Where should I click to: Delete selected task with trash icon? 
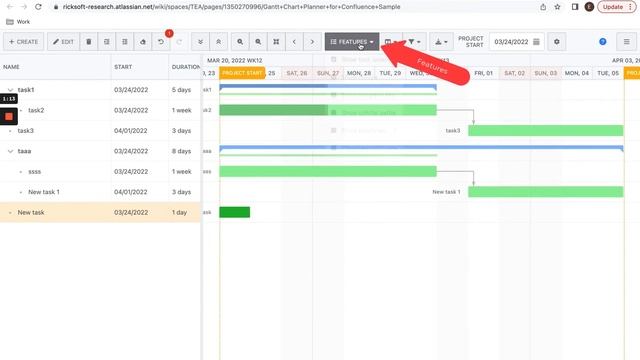pyautogui.click(x=89, y=42)
